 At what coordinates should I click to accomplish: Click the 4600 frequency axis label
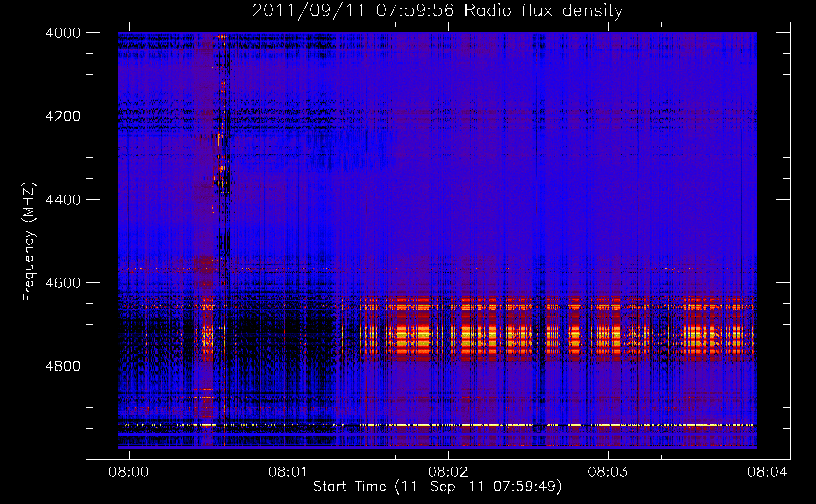pos(63,283)
